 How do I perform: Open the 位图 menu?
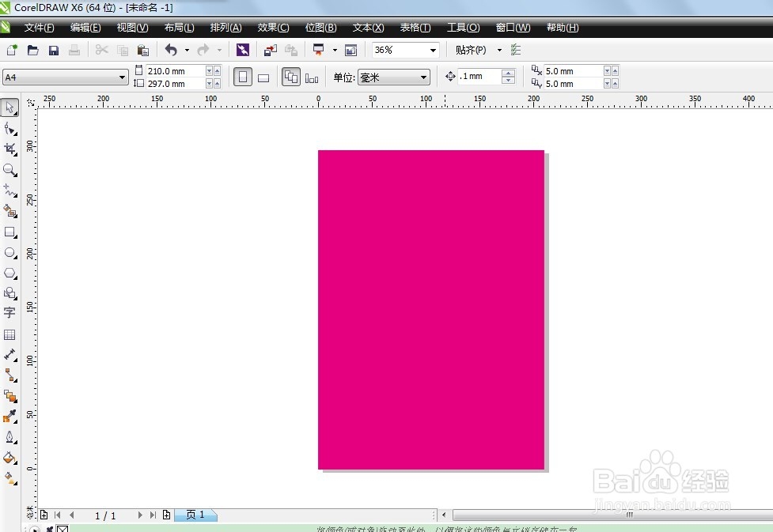click(x=320, y=28)
